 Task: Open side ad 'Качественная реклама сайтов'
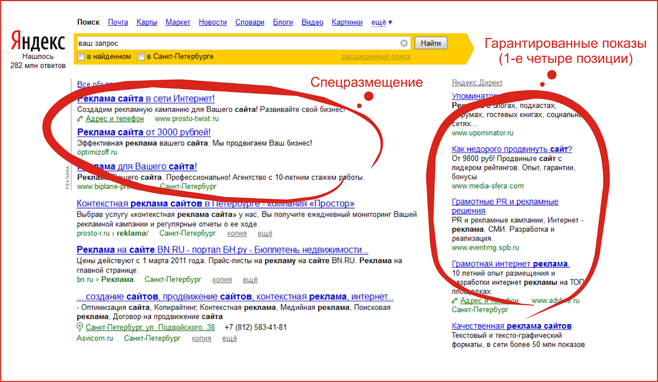point(512,326)
